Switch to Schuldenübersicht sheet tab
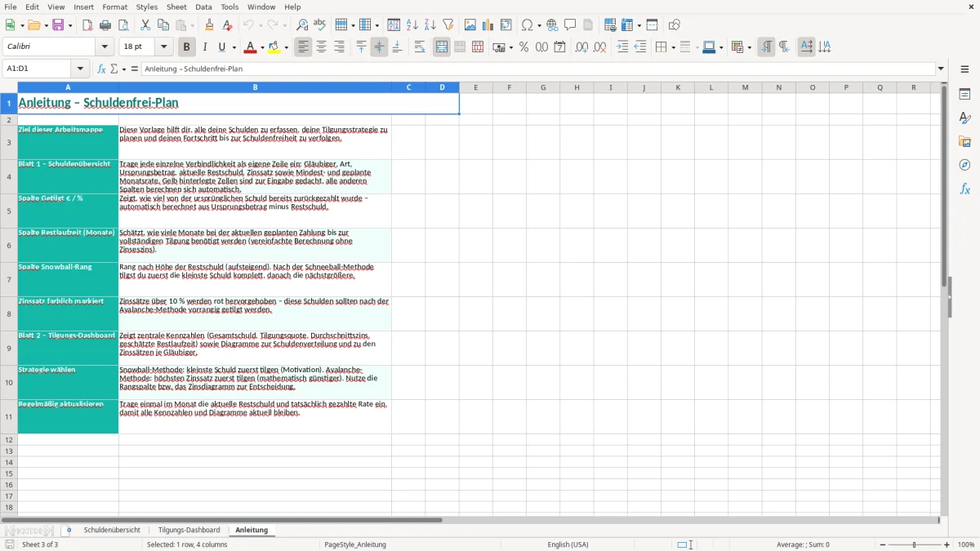 pos(112,530)
